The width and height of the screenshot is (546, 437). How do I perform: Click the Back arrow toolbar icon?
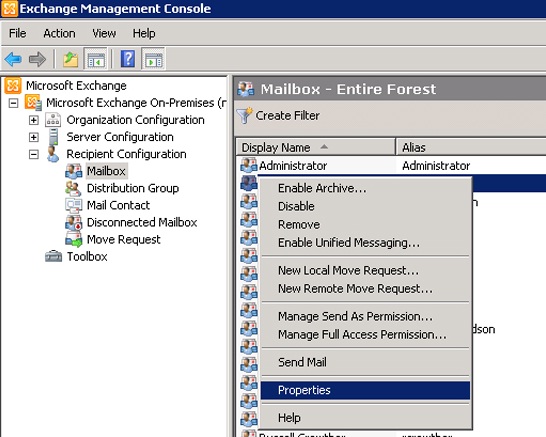click(13, 59)
